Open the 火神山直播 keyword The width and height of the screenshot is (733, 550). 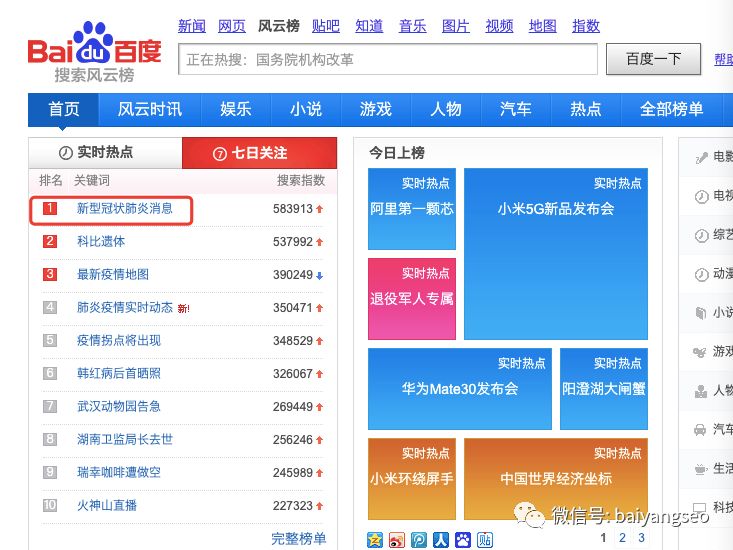[x=107, y=505]
